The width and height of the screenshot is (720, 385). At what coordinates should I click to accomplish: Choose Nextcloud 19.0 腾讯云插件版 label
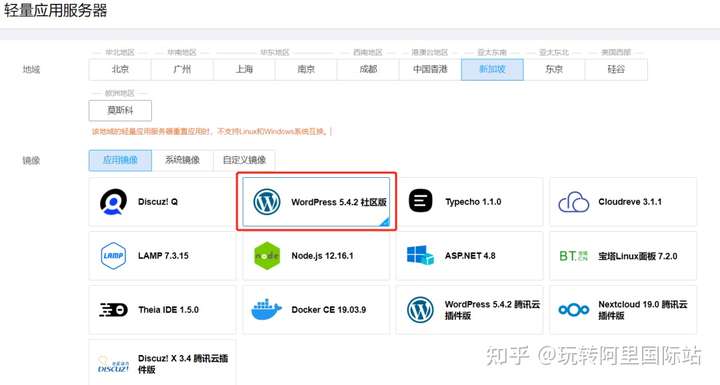(643, 310)
